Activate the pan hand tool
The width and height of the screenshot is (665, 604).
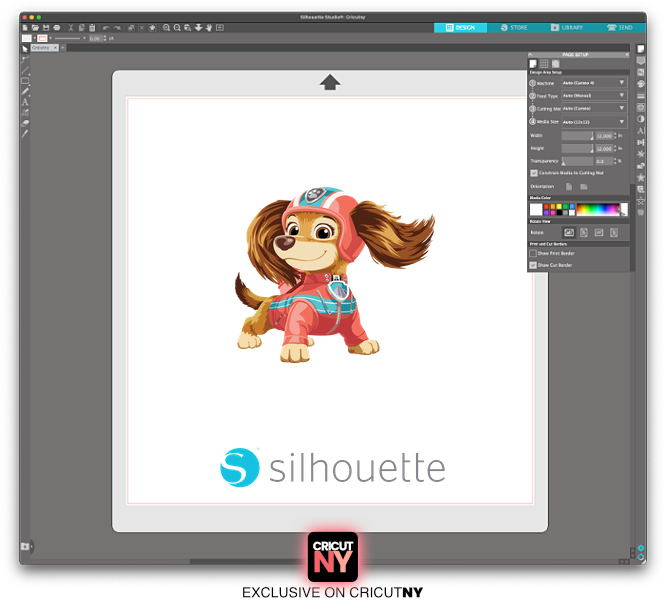[x=209, y=28]
